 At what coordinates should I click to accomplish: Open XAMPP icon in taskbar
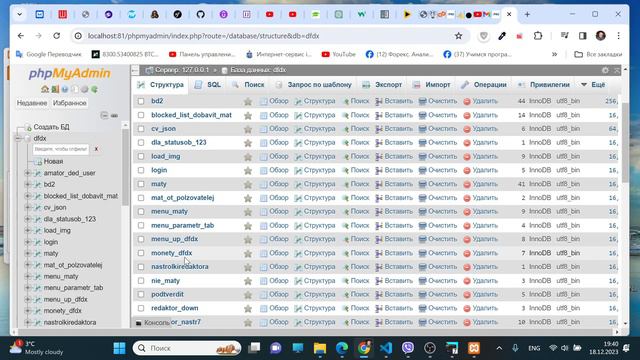coord(474,348)
